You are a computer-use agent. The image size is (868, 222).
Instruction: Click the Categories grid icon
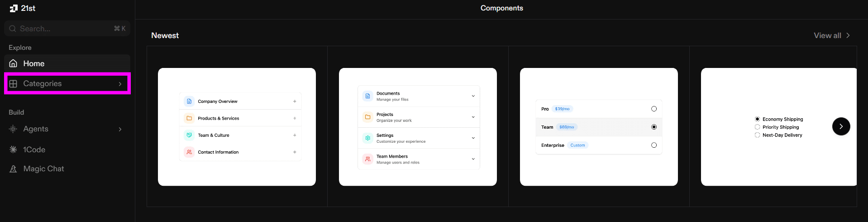point(13,83)
